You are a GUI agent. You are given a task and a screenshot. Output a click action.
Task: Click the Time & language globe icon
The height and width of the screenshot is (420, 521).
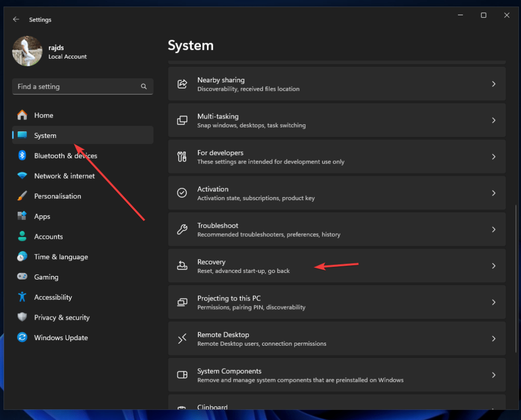[22, 257]
